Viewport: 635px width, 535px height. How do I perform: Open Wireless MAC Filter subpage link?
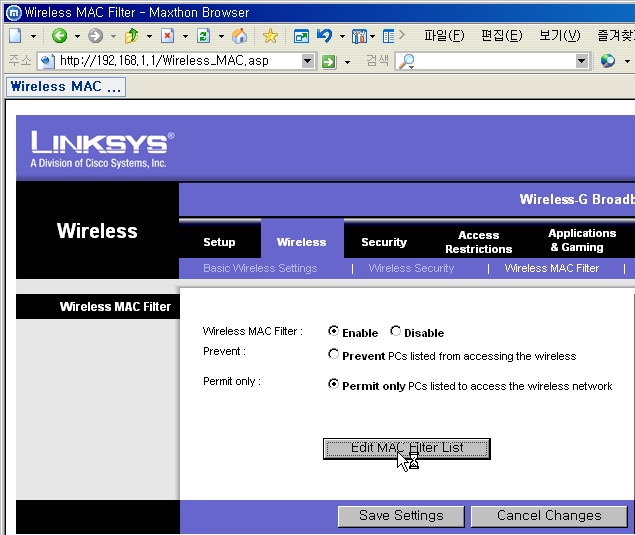click(x=552, y=268)
